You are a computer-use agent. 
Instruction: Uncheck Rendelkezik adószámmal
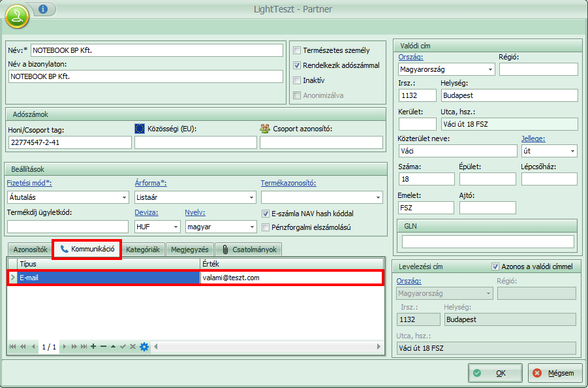[x=298, y=65]
